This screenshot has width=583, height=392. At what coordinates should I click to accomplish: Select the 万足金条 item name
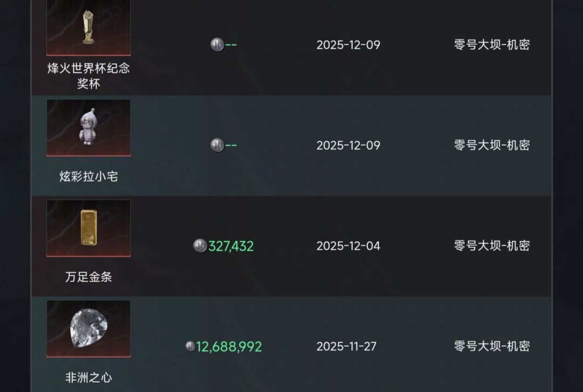(89, 277)
